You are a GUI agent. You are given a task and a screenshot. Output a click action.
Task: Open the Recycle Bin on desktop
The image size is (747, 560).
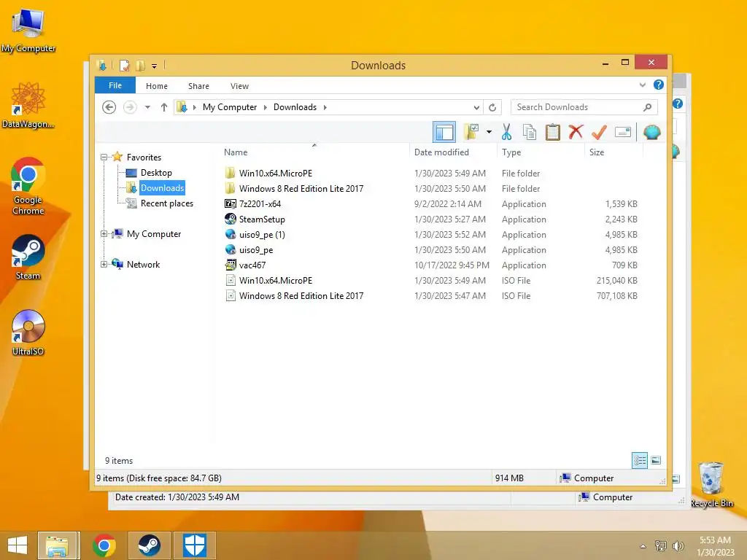click(x=711, y=485)
